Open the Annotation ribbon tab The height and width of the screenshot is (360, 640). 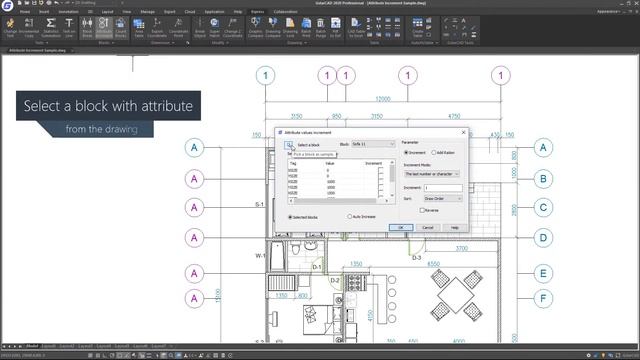[x=68, y=12]
